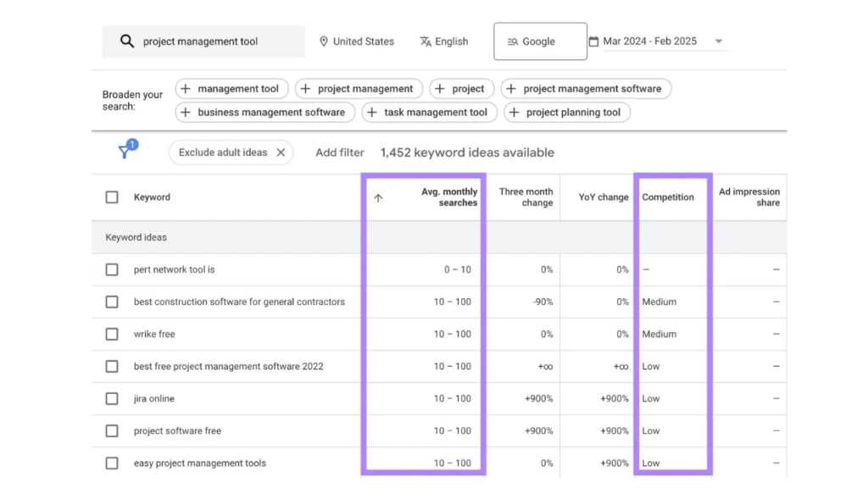The height and width of the screenshot is (488, 868).
Task: Add 'task management tool' suggestion chip
Action: [429, 113]
